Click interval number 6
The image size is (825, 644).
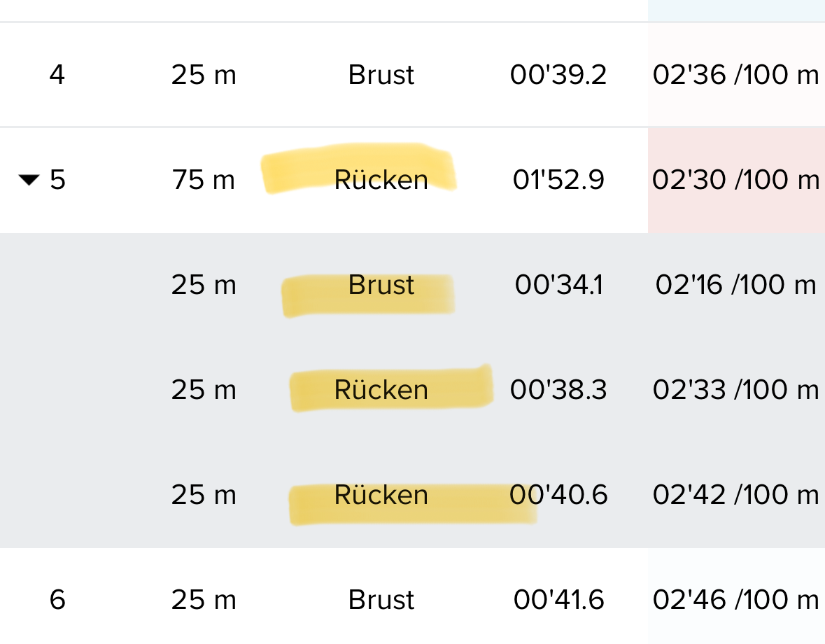tap(58, 600)
